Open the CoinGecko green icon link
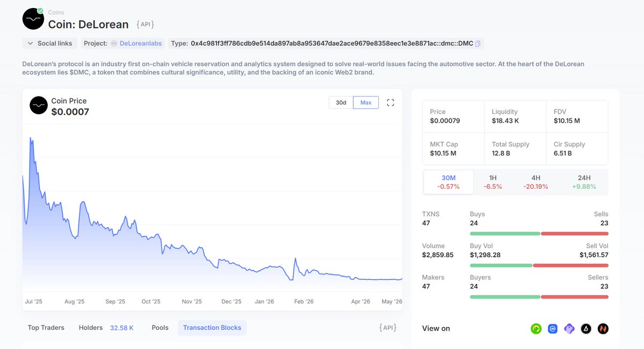 point(536,329)
